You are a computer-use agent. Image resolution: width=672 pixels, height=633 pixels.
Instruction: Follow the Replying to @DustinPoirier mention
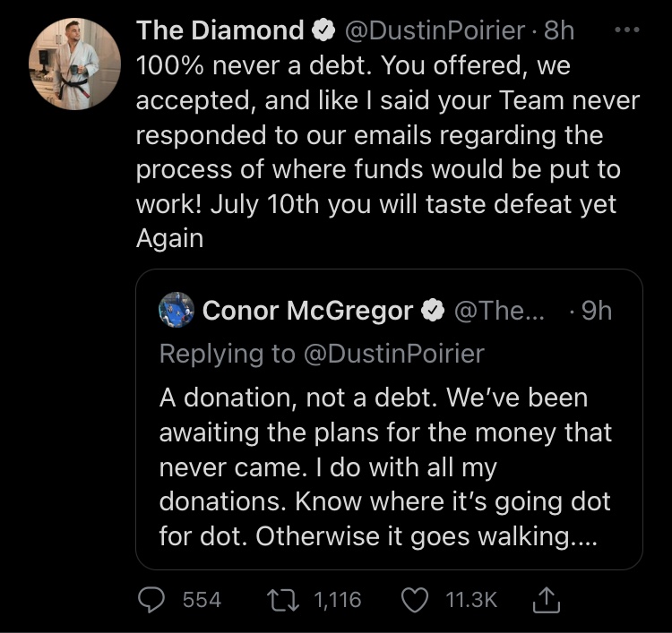394,354
